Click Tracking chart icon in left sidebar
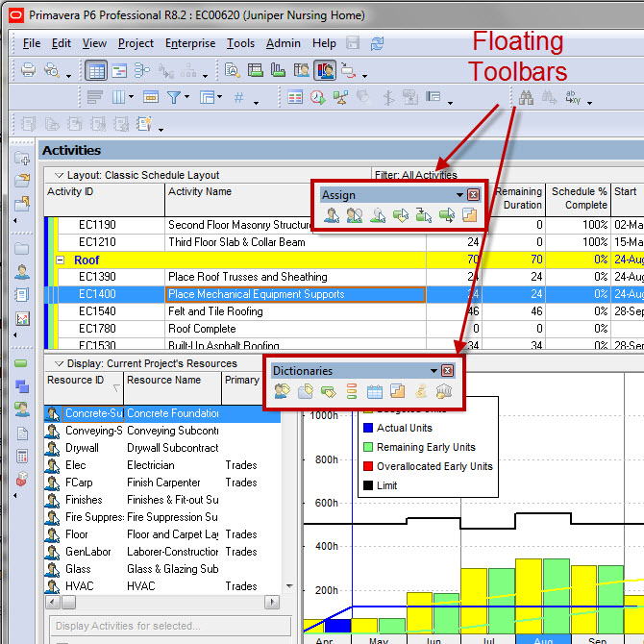The width and height of the screenshot is (644, 644). (22, 318)
